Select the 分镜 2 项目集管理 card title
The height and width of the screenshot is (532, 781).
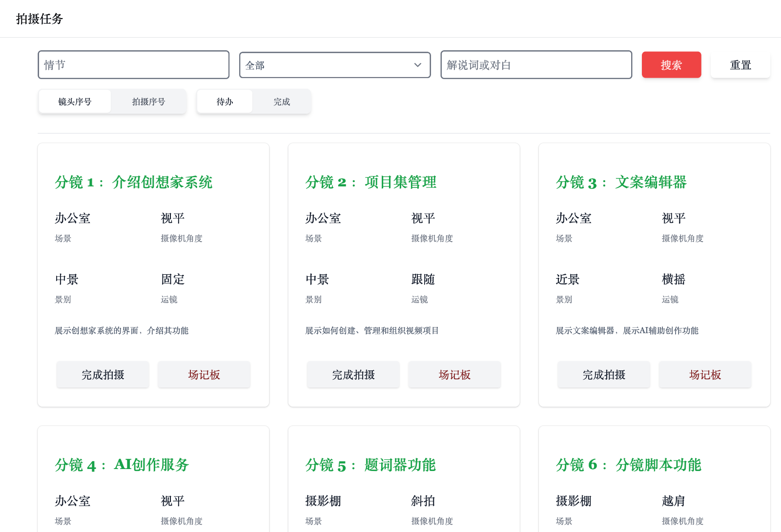click(371, 183)
